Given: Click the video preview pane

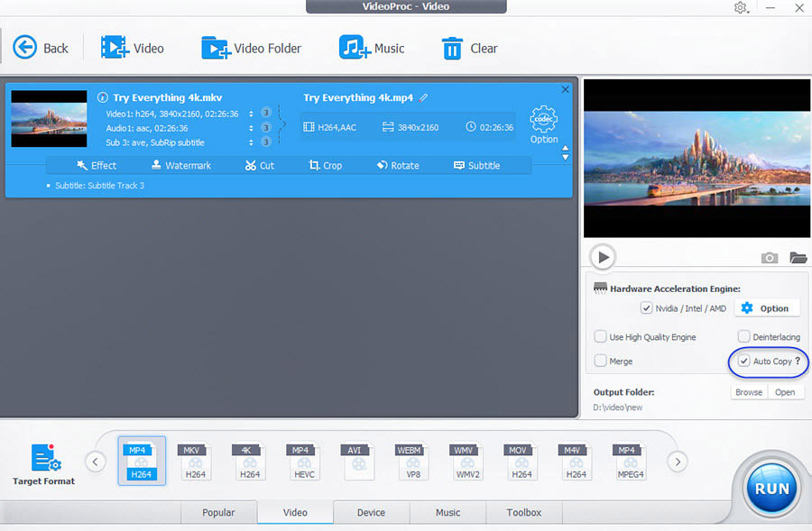Looking at the screenshot, I should (x=697, y=159).
